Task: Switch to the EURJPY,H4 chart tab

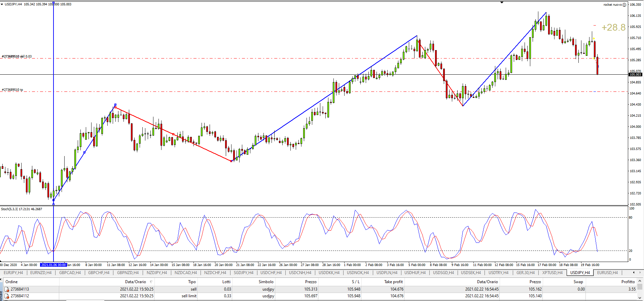Action: point(13,273)
